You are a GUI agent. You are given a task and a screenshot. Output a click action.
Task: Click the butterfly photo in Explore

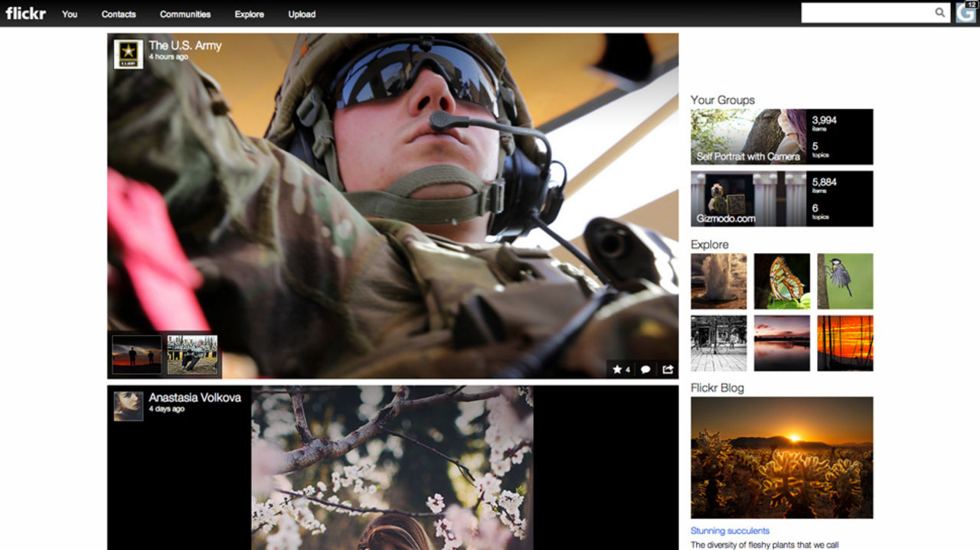click(x=782, y=281)
